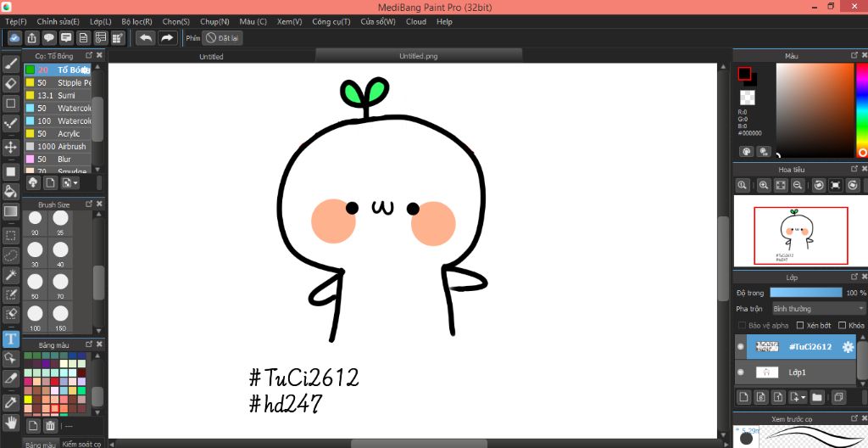868x448 pixels.
Task: Select the Eyedropper tool
Action: pyautogui.click(x=10, y=403)
